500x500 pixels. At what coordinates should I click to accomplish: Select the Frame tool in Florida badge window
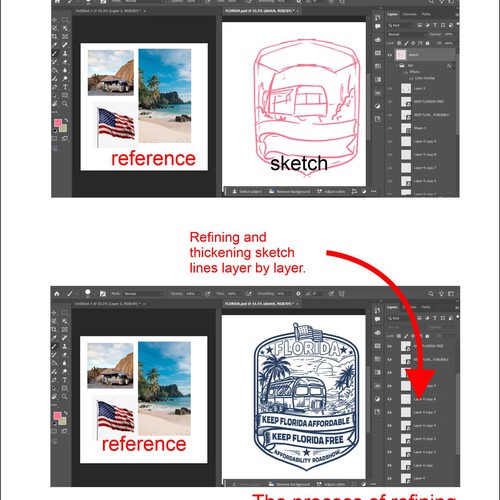[x=65, y=329]
